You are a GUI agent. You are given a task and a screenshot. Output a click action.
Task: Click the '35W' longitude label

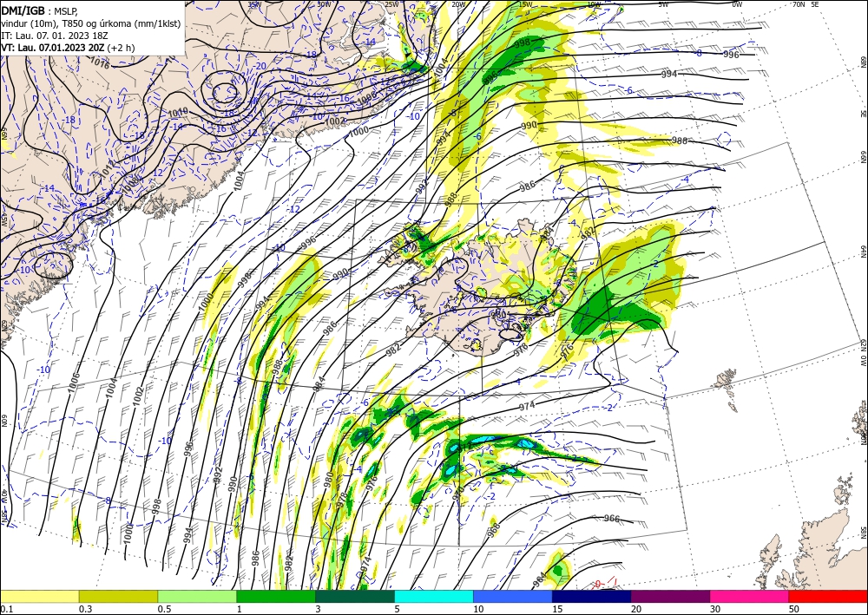[x=253, y=4]
